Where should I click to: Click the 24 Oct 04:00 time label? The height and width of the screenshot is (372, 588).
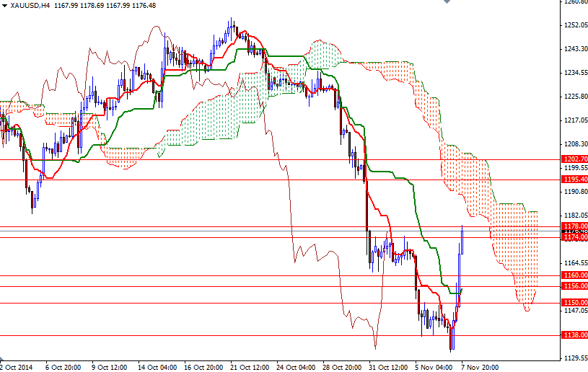click(x=296, y=367)
